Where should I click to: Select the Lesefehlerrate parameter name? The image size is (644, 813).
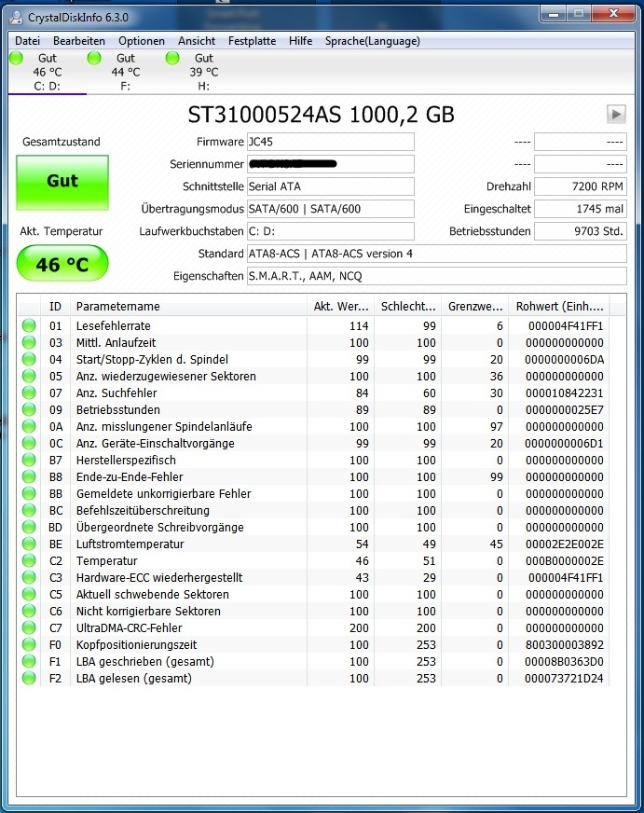(113, 325)
